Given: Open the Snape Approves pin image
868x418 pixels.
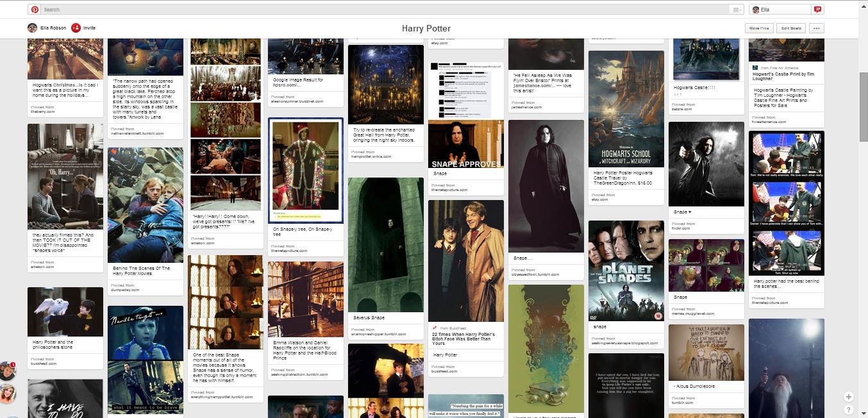Looking at the screenshot, I should coord(465,144).
